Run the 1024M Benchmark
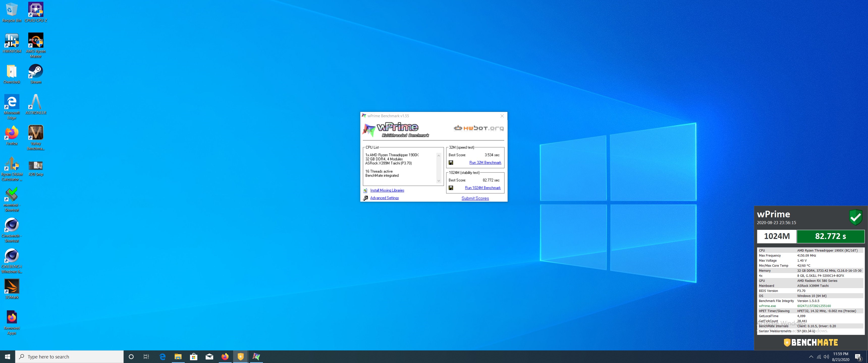This screenshot has width=868, height=363. click(x=483, y=188)
